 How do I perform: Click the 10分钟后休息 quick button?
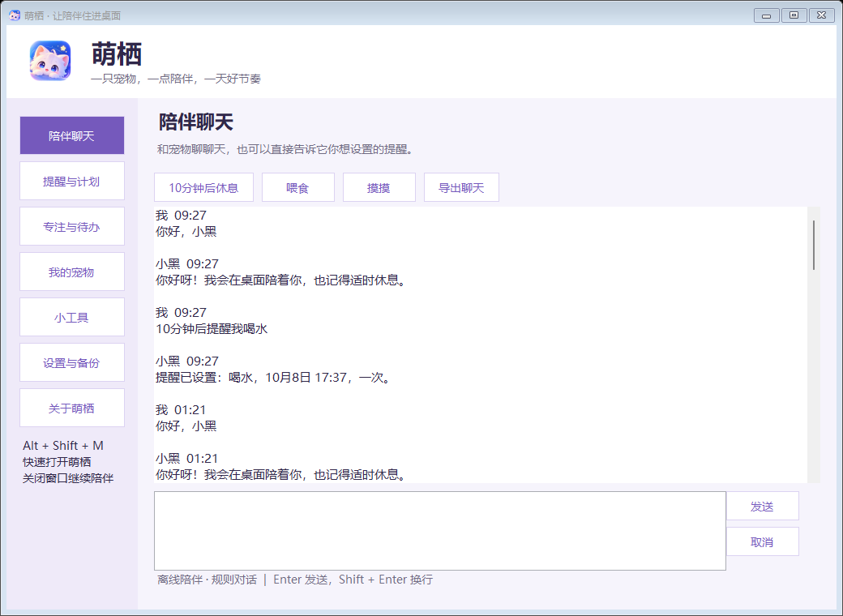point(203,187)
